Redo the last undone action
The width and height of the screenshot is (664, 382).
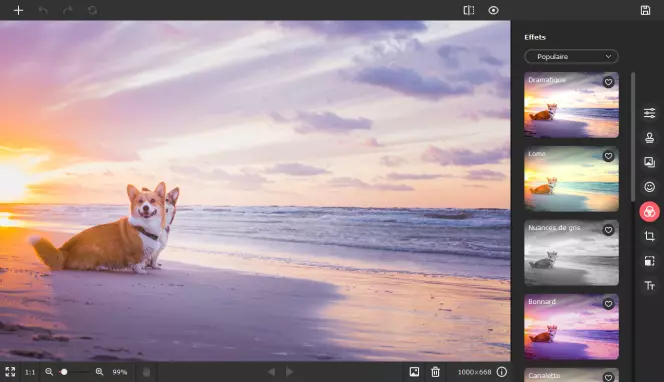68,10
